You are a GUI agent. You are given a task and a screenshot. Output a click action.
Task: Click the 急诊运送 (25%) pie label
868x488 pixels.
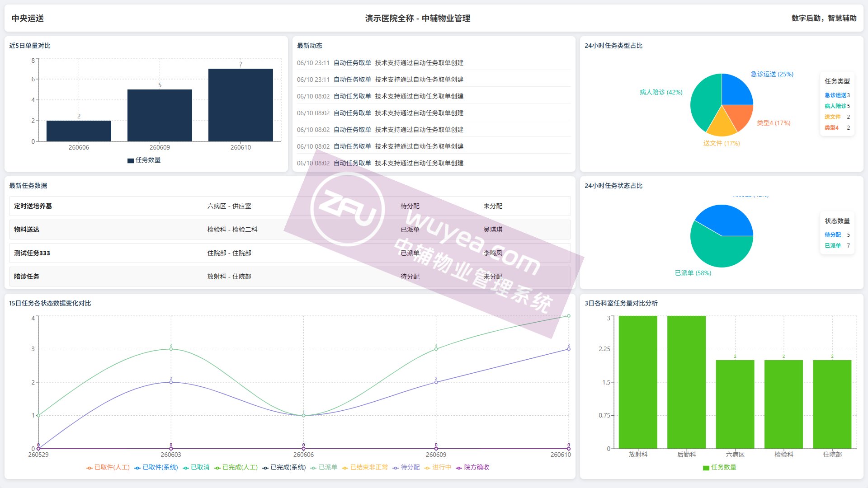pos(772,74)
